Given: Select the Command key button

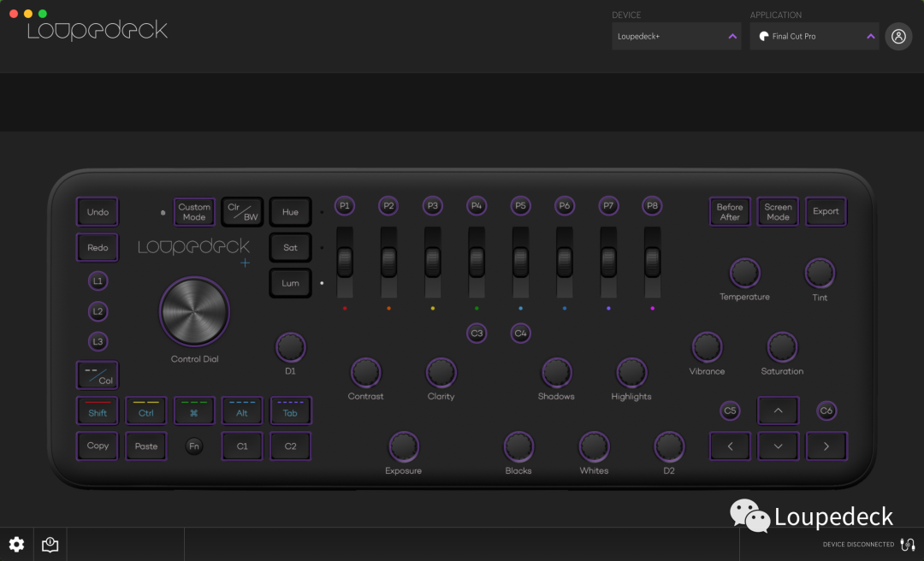Looking at the screenshot, I should coord(194,410).
